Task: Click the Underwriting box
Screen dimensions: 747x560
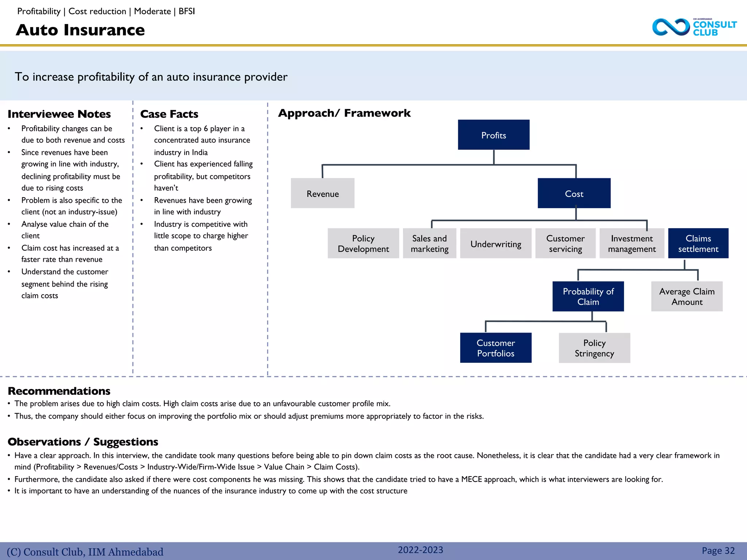Action: 496,244
